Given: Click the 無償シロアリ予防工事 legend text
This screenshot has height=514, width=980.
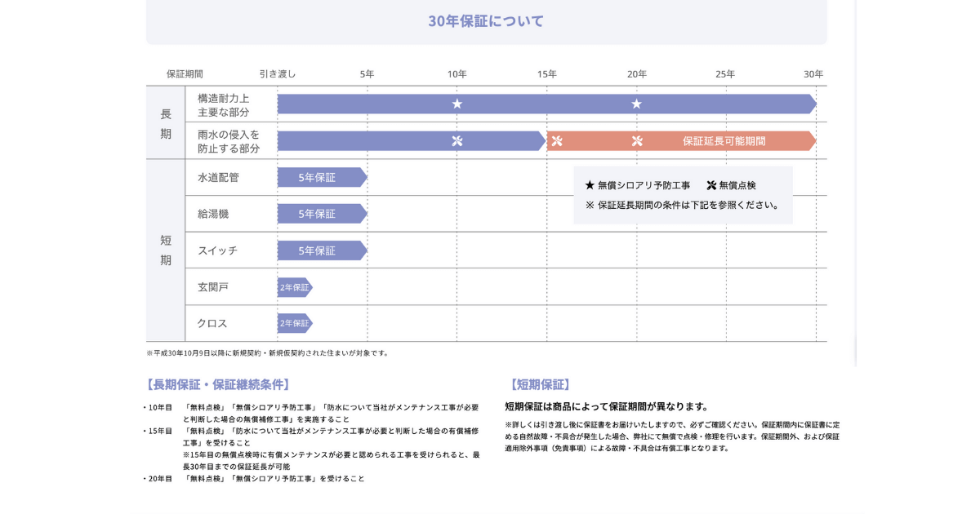Looking at the screenshot, I should [644, 185].
